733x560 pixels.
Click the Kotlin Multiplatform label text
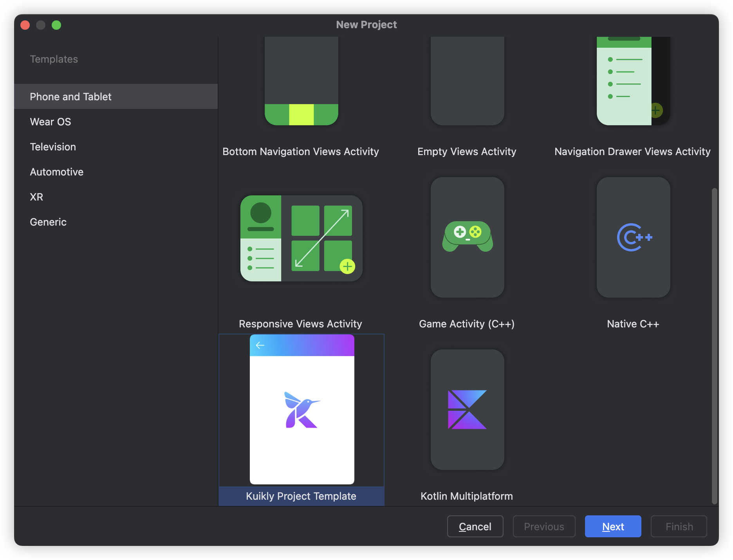467,496
